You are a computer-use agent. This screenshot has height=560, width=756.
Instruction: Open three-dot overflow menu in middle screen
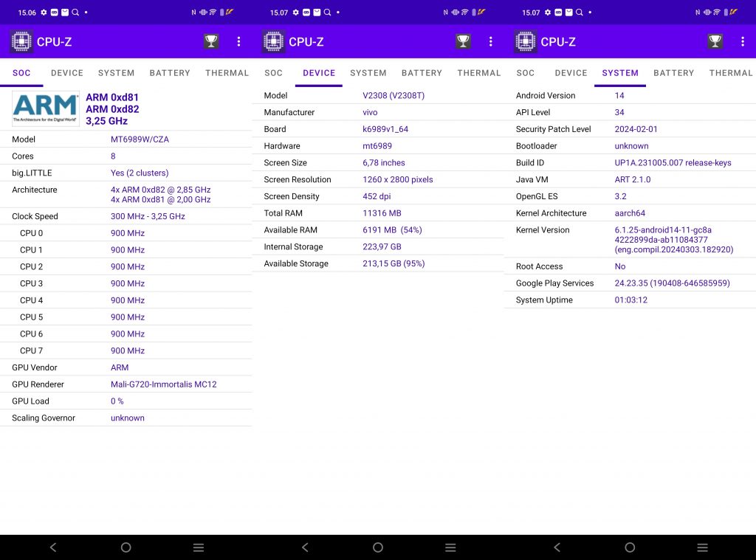(491, 41)
